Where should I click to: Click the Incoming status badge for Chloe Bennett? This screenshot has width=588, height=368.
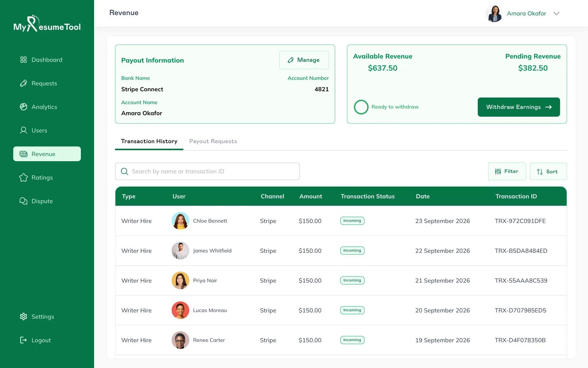click(352, 221)
